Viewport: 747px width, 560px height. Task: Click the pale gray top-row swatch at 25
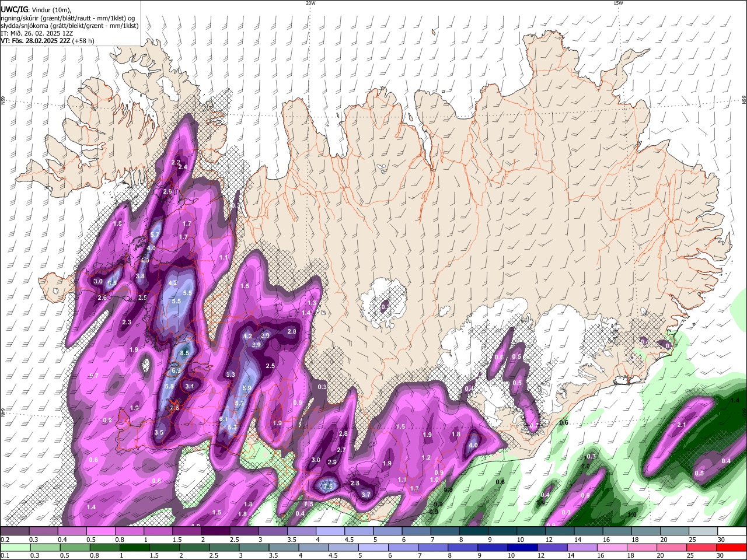coord(704,531)
